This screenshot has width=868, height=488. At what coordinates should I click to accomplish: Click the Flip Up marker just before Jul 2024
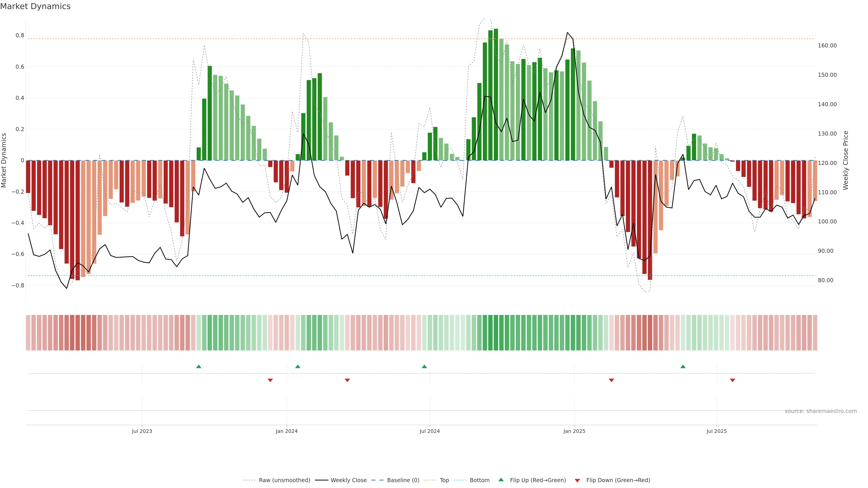[x=424, y=366]
